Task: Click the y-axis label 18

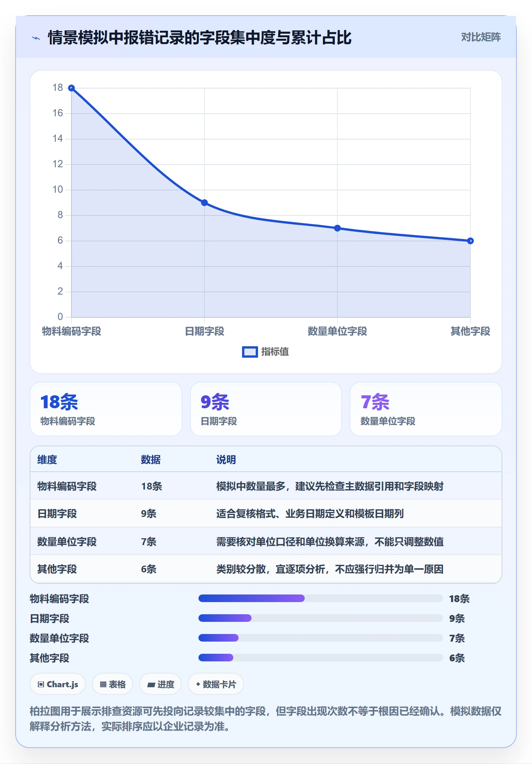Action: (58, 88)
